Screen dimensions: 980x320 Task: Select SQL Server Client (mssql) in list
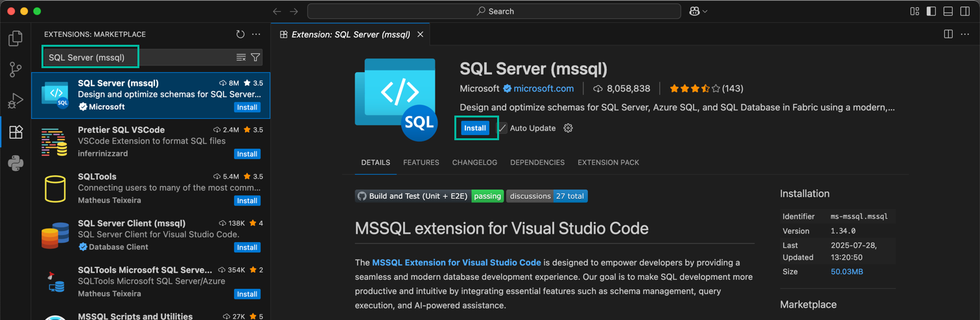(x=151, y=236)
